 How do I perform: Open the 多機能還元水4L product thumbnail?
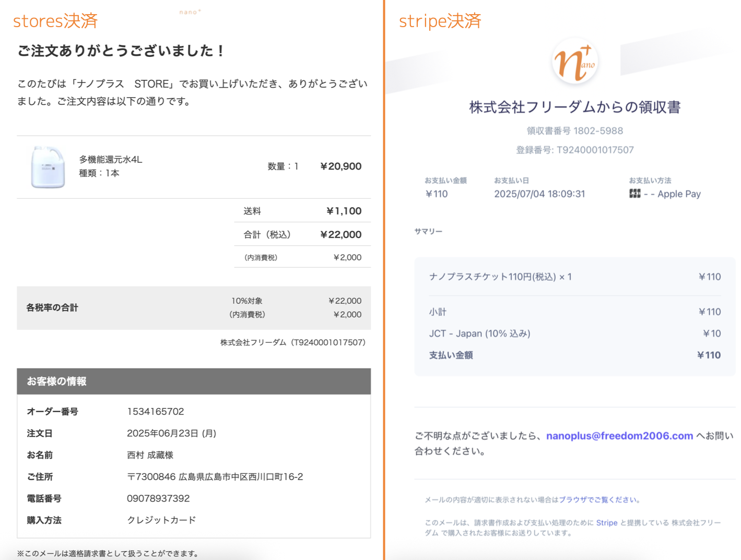[48, 167]
